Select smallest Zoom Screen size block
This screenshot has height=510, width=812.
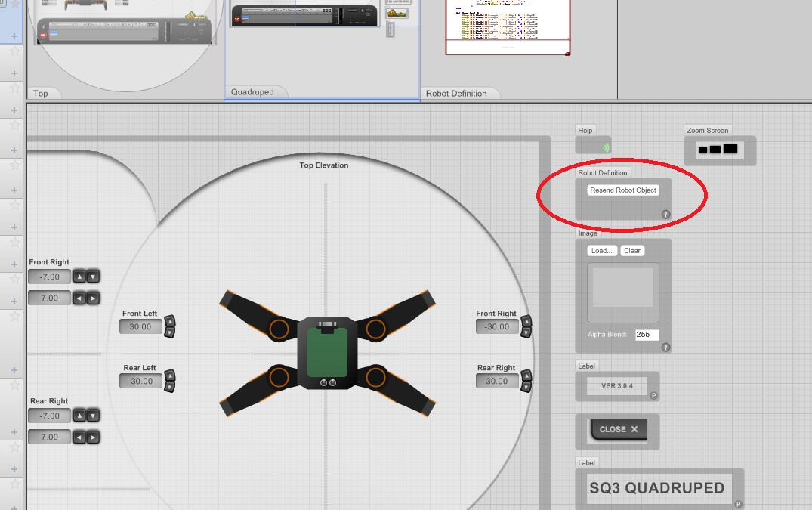point(702,150)
